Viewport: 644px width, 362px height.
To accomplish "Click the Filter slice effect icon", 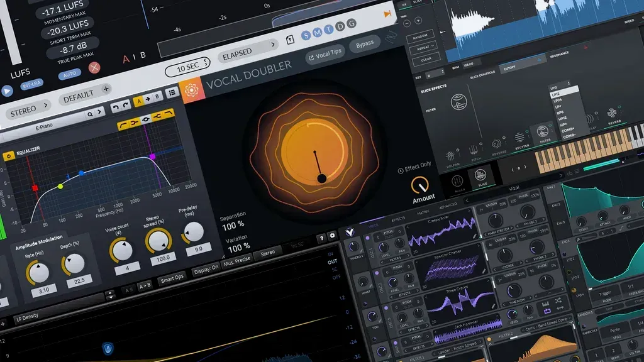I will (543, 131).
